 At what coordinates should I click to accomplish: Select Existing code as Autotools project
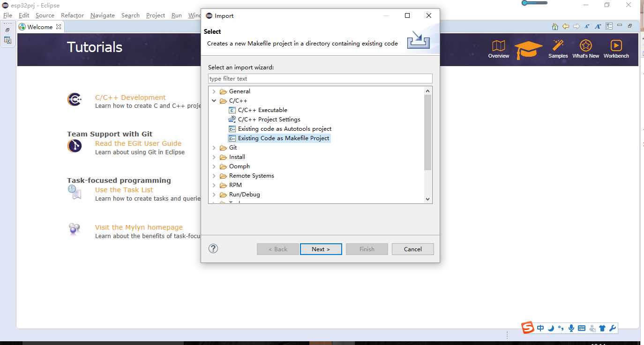[285, 129]
